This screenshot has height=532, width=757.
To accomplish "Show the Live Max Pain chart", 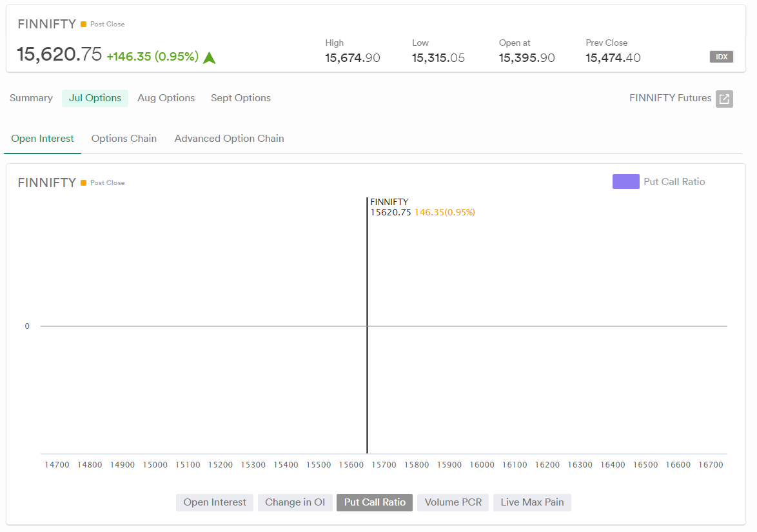I will (532, 502).
